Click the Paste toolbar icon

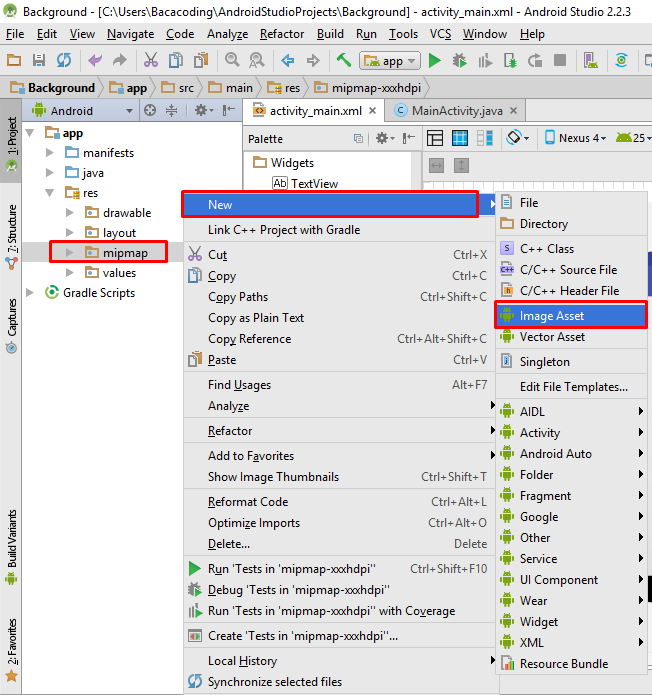[x=201, y=60]
